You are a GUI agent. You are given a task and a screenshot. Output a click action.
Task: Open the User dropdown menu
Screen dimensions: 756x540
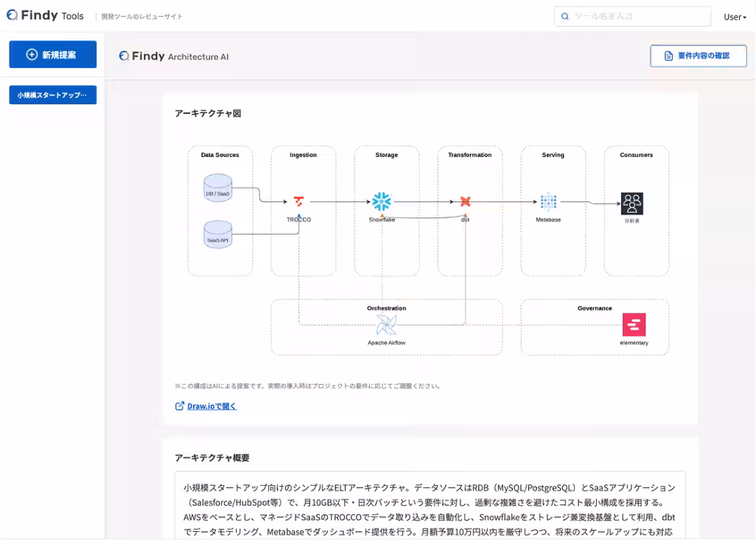(x=735, y=17)
